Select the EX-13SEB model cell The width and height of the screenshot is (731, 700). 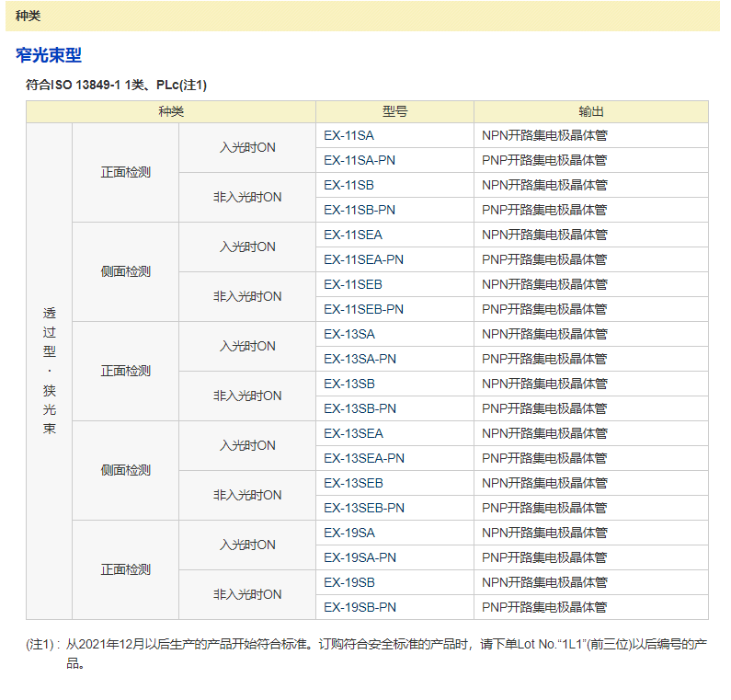pos(353,483)
